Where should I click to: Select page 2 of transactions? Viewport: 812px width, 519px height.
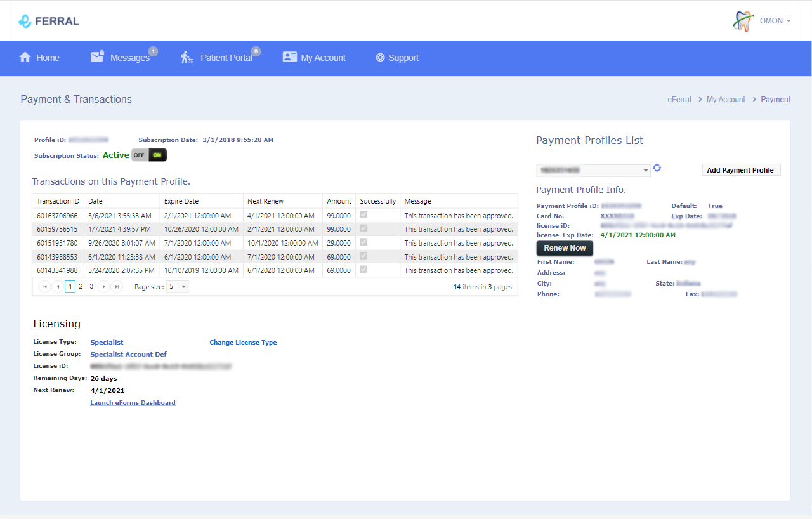pyautogui.click(x=81, y=287)
